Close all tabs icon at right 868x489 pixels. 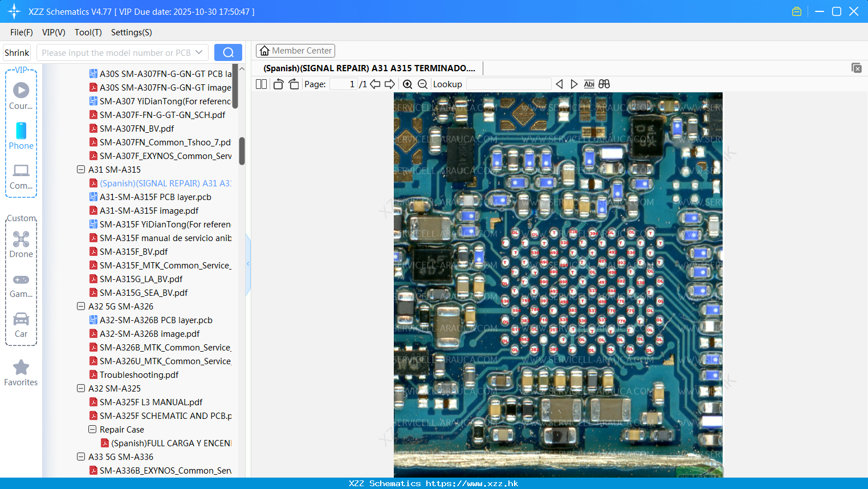coord(857,68)
